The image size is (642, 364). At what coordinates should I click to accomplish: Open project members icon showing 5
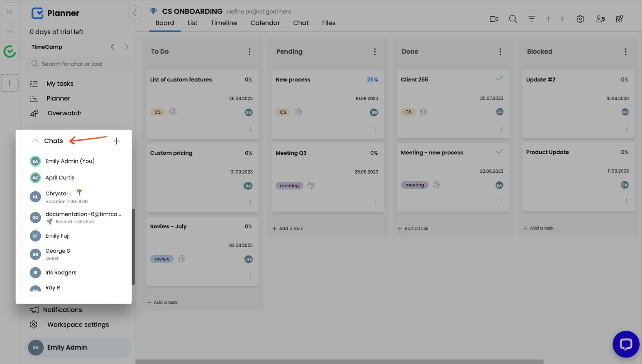tap(600, 19)
